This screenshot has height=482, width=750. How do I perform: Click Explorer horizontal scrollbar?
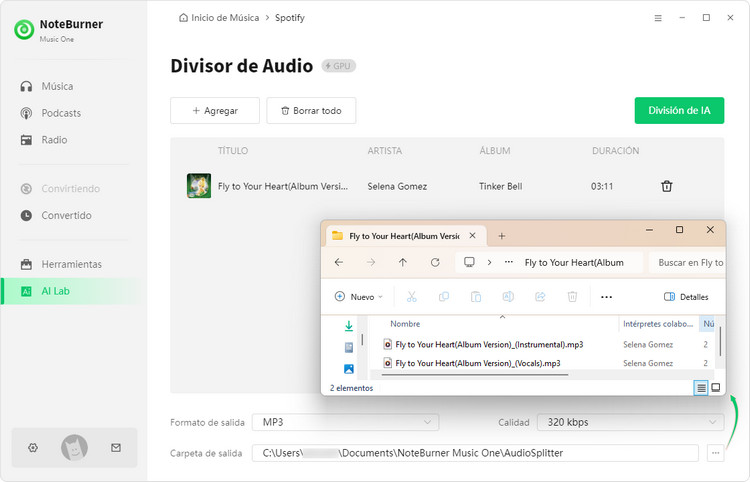pyautogui.click(x=475, y=374)
